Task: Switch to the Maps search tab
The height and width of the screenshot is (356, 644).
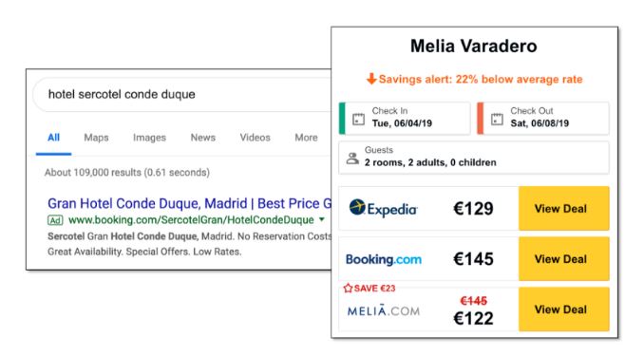Action: [x=96, y=138]
